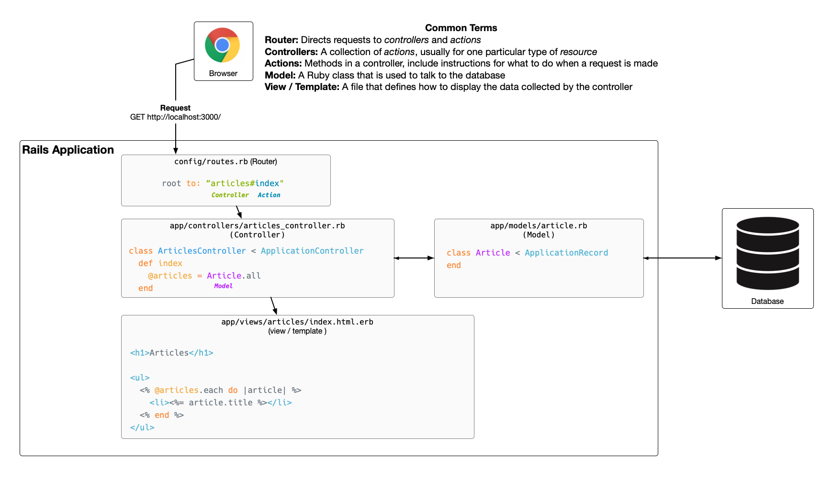This screenshot has height=504, width=833.
Task: Select the Database cylinder icon
Action: 767,254
